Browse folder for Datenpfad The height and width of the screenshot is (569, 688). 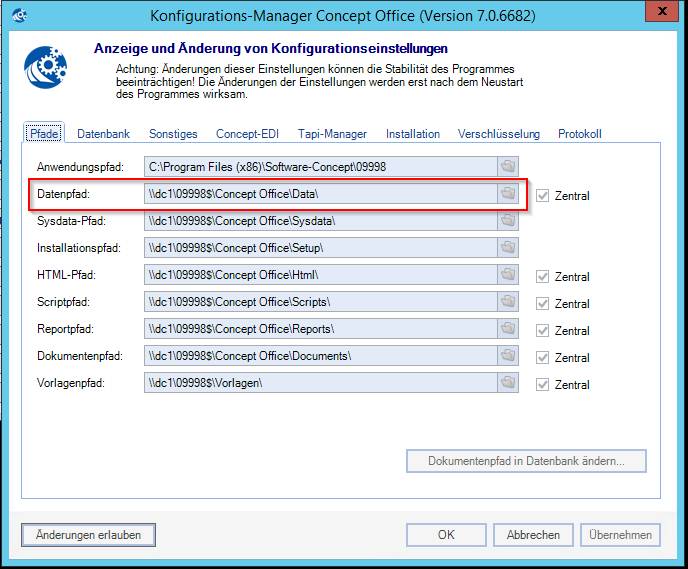point(508,193)
